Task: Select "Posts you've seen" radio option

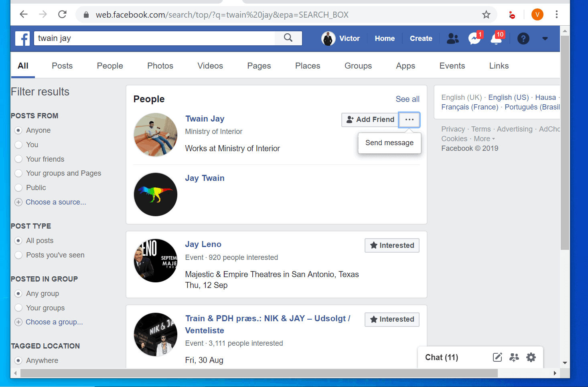Action: [x=18, y=255]
